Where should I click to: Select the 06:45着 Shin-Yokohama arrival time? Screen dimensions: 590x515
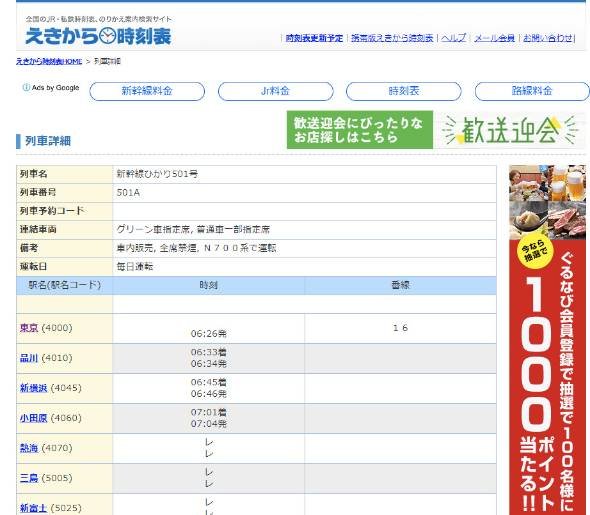coord(208,383)
